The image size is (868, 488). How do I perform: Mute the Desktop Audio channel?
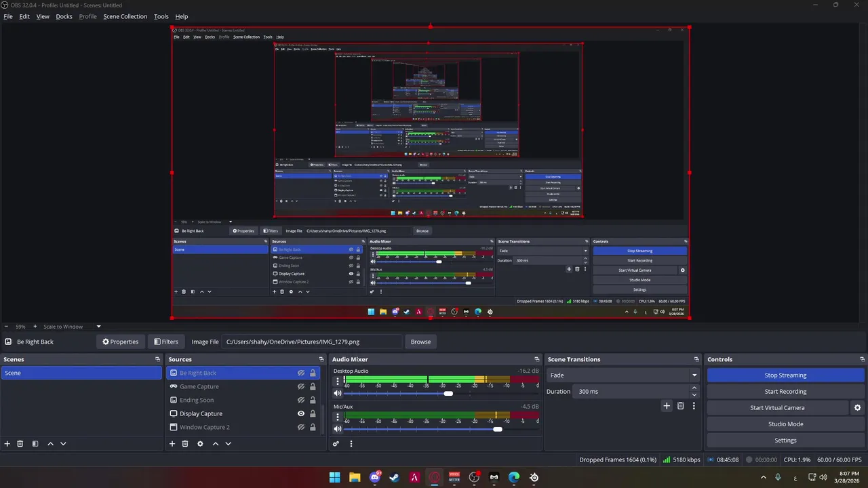point(338,393)
